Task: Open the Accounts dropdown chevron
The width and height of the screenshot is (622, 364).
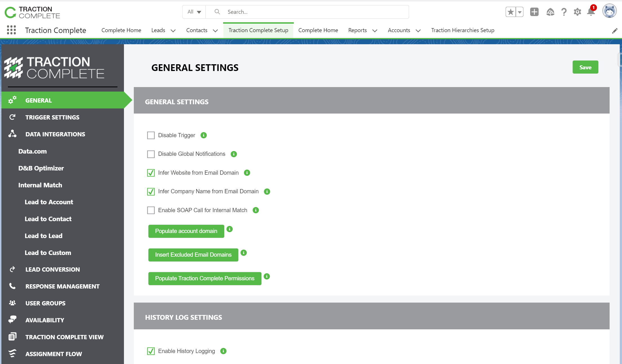Action: click(419, 30)
